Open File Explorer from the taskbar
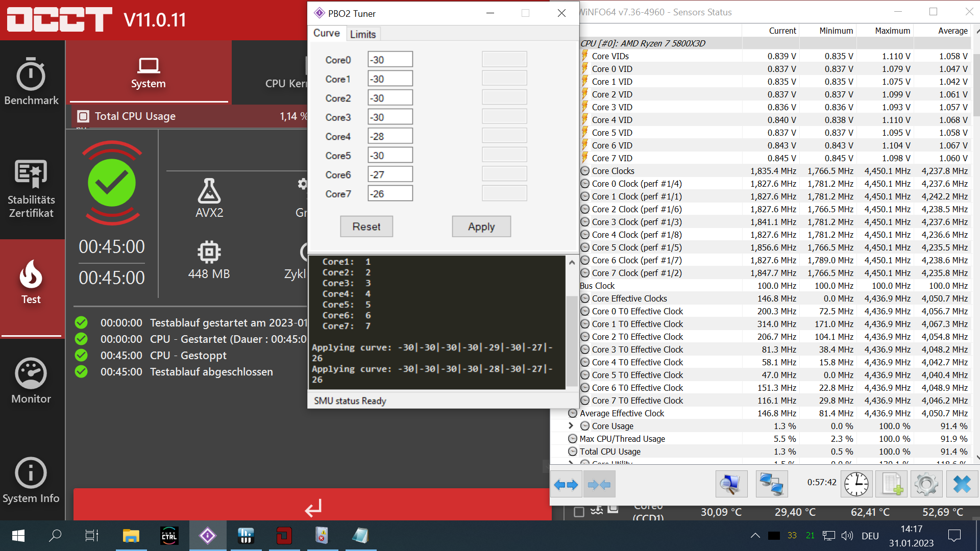The width and height of the screenshot is (980, 551). click(x=131, y=536)
